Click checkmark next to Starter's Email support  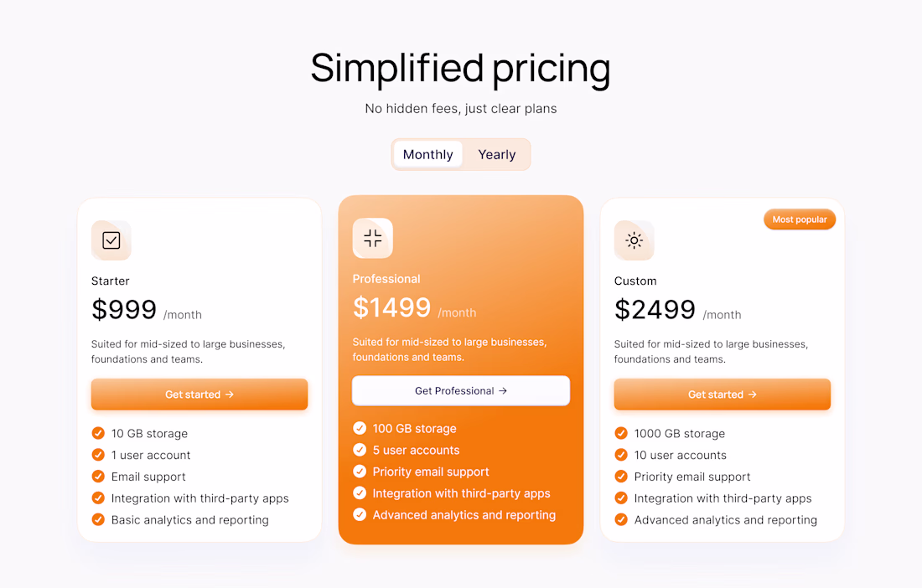(x=98, y=477)
